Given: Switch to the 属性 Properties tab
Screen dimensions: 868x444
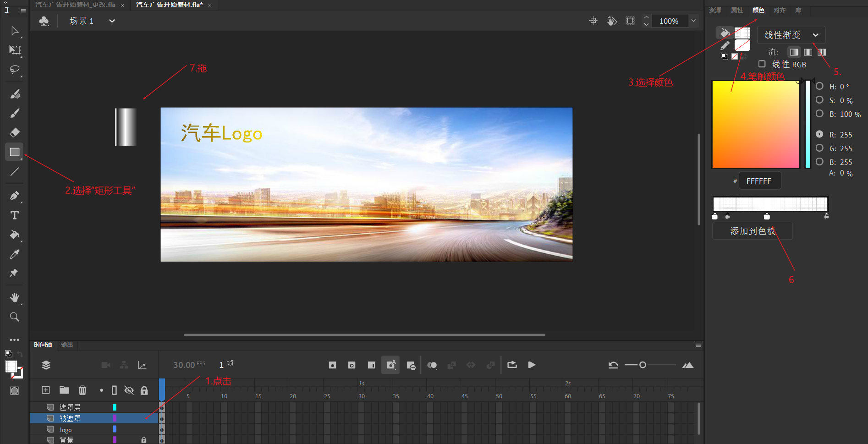Looking at the screenshot, I should [737, 10].
